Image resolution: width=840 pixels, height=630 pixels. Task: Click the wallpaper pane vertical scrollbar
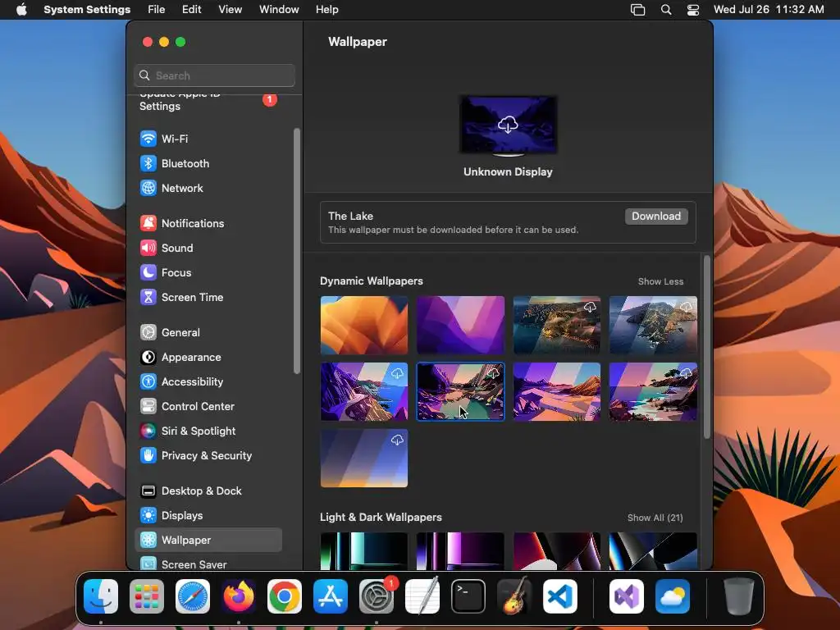tap(707, 347)
